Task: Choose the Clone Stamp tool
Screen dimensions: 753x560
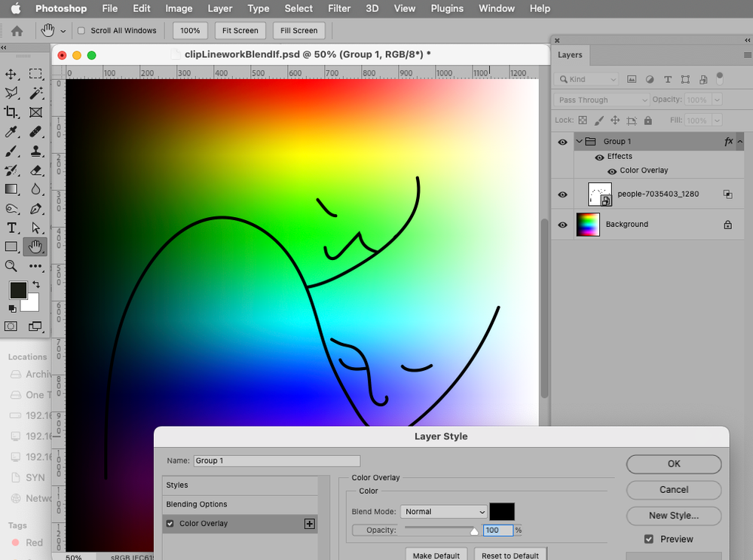Action: pyautogui.click(x=35, y=151)
